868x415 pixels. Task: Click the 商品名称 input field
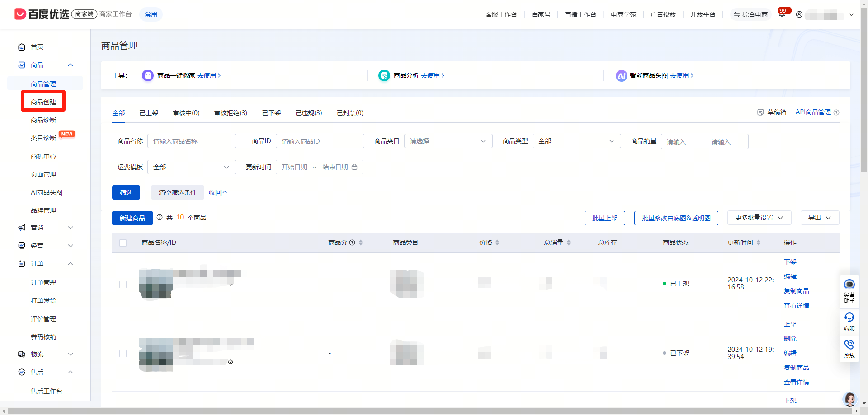(192, 141)
